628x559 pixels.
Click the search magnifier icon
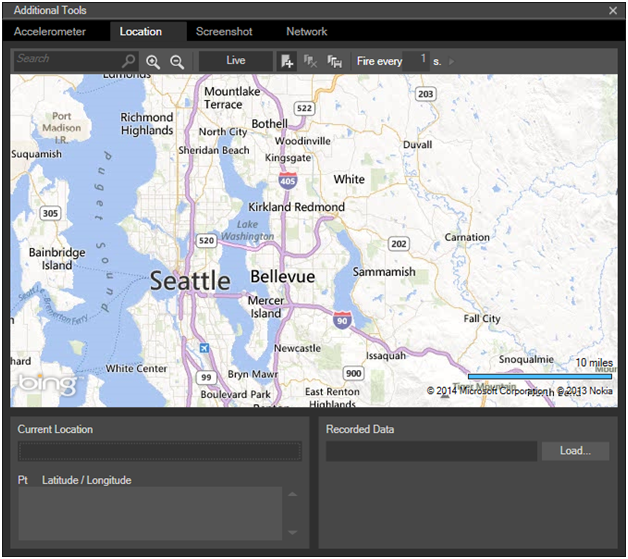129,61
